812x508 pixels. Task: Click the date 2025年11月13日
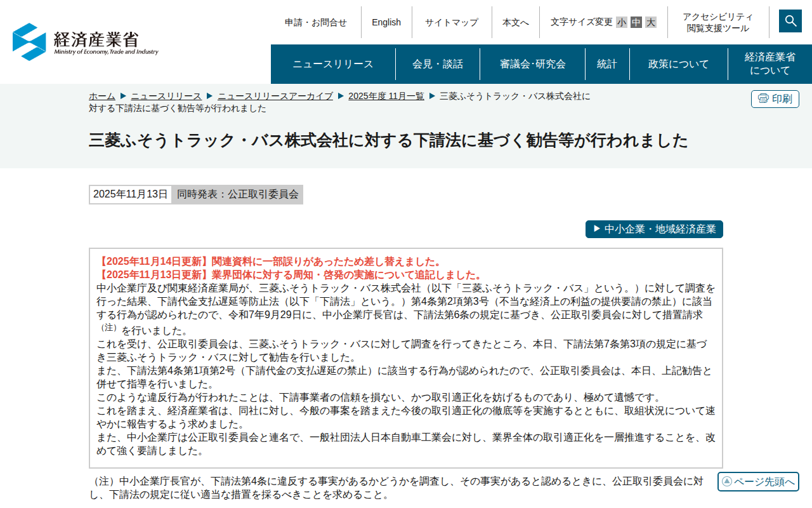131,194
